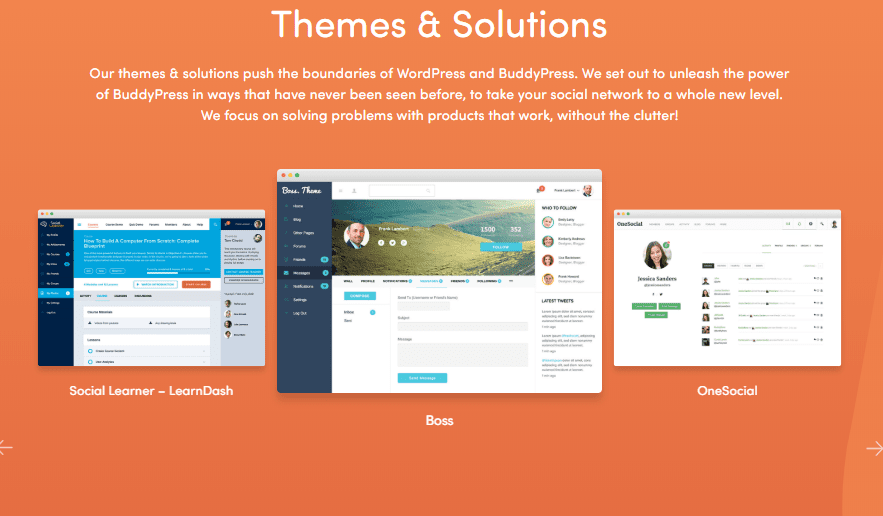Viewport: 883px width, 516px height.
Task: Open the Boss theme screenshot
Action: pyautogui.click(x=439, y=281)
